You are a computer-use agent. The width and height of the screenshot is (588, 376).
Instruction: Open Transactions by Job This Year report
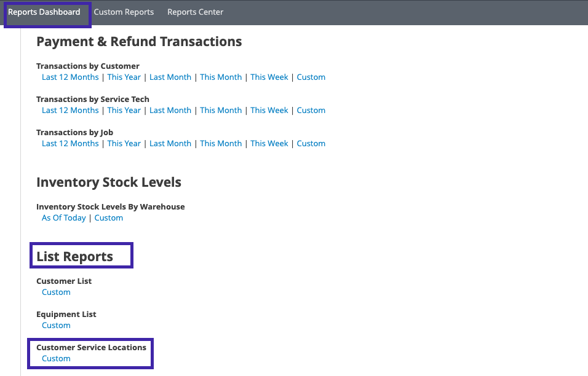click(x=124, y=144)
